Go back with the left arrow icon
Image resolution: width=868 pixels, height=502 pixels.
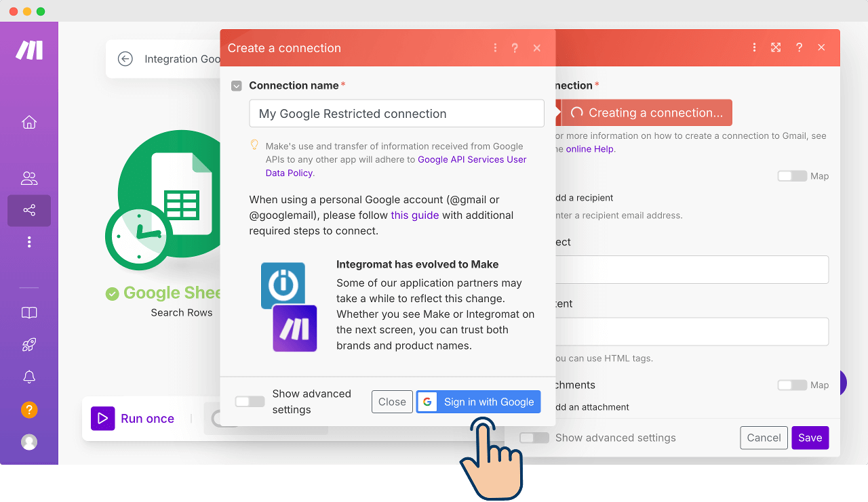point(125,59)
